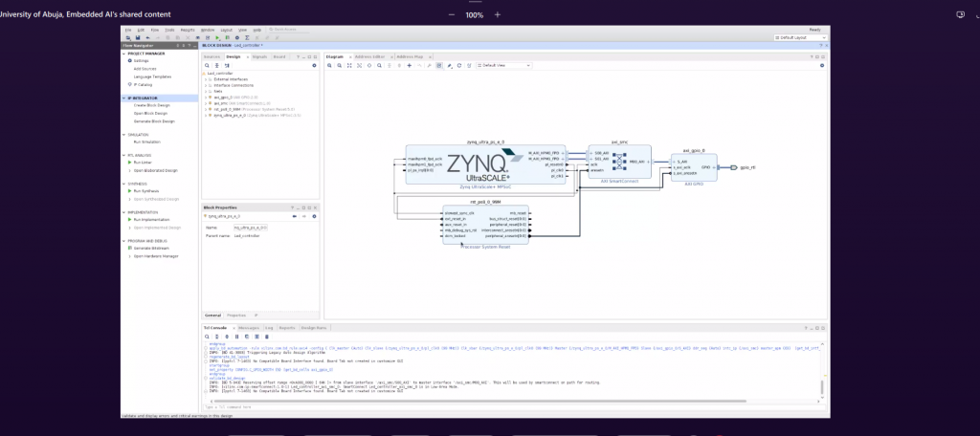Click Generate Bitstream in Flow Navigator
980x436 pixels.
(x=150, y=249)
